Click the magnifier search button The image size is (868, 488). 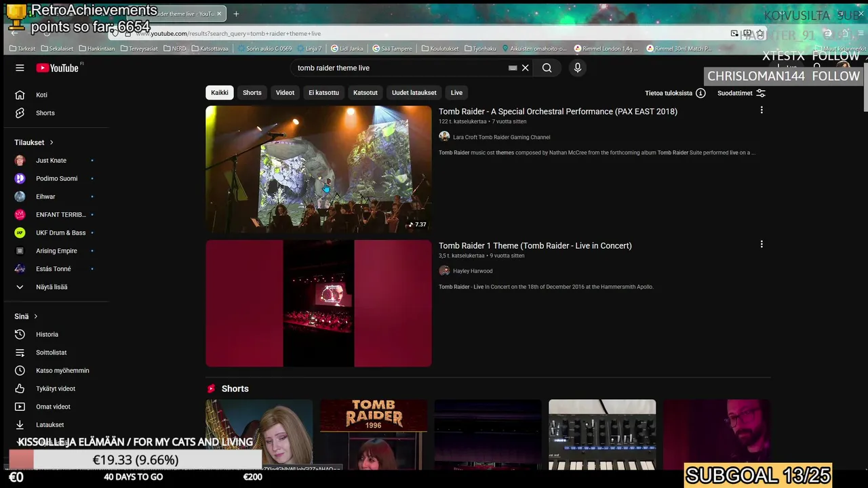[547, 68]
